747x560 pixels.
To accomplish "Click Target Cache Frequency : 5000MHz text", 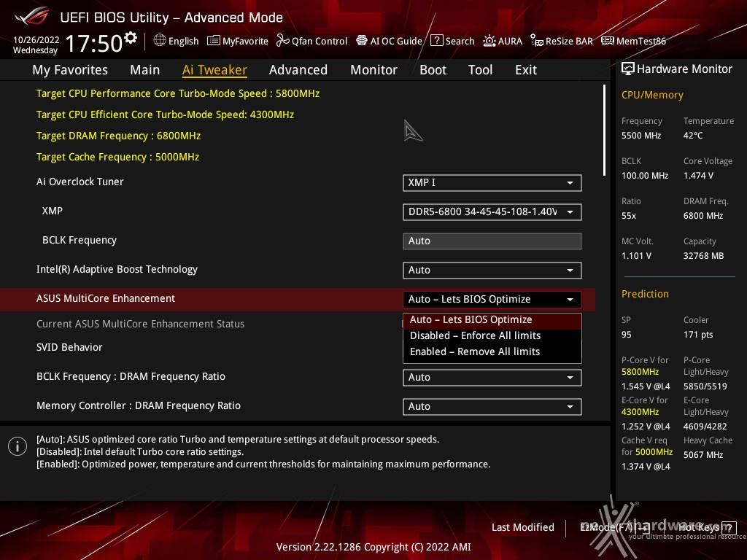I will [117, 157].
